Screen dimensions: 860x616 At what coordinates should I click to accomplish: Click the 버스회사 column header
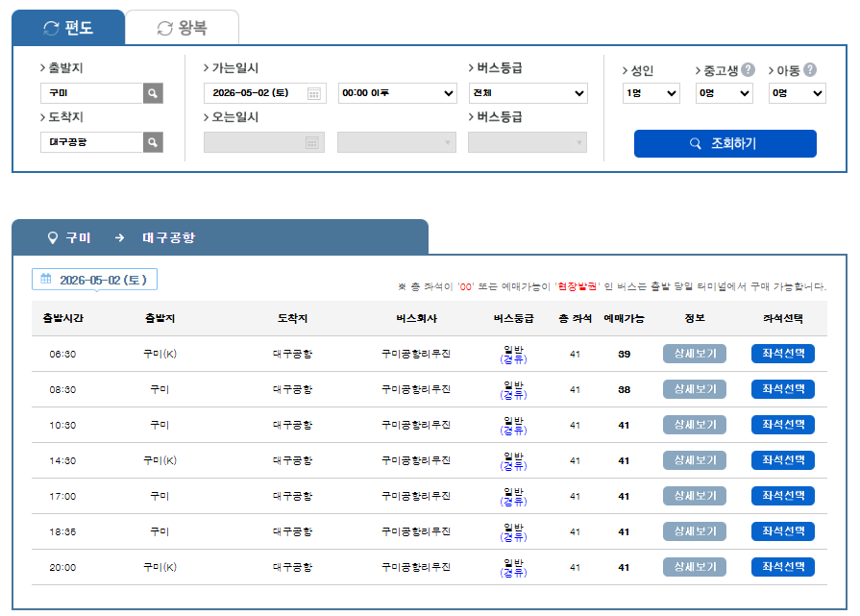416,319
